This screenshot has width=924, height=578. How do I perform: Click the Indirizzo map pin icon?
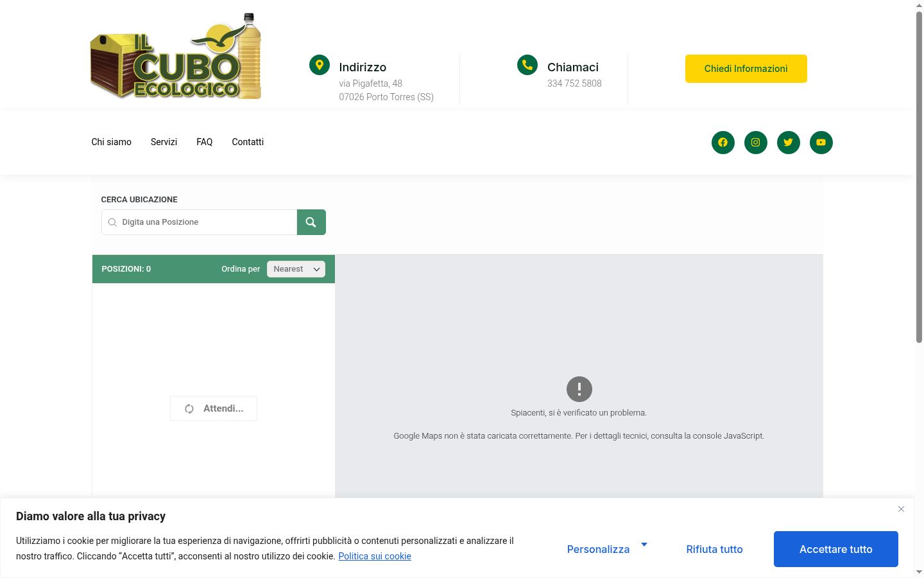pyautogui.click(x=319, y=65)
